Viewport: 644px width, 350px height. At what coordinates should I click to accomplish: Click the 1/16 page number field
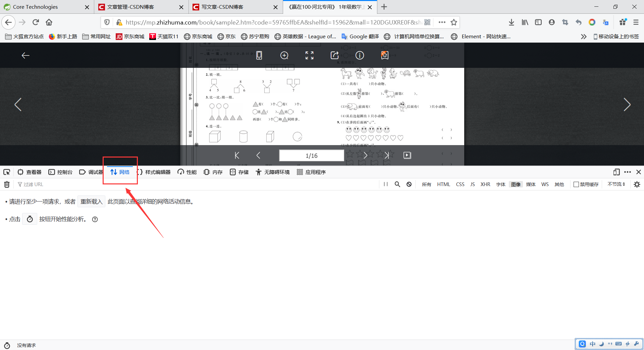311,155
